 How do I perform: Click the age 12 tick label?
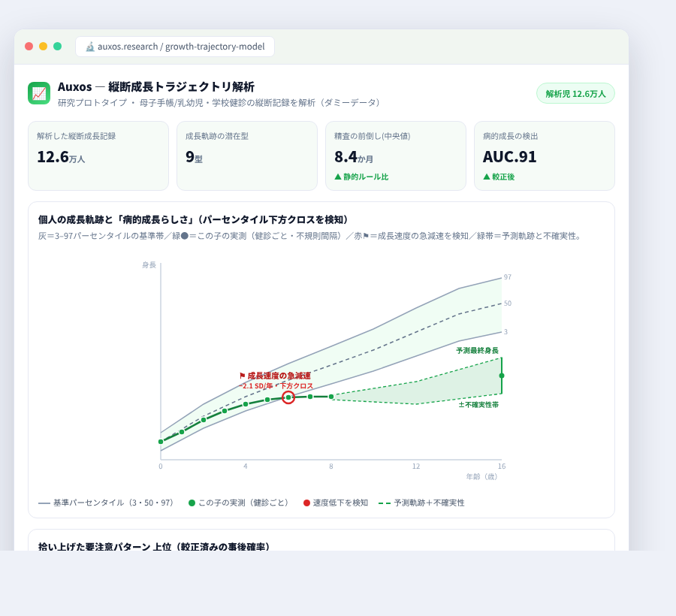416,467
